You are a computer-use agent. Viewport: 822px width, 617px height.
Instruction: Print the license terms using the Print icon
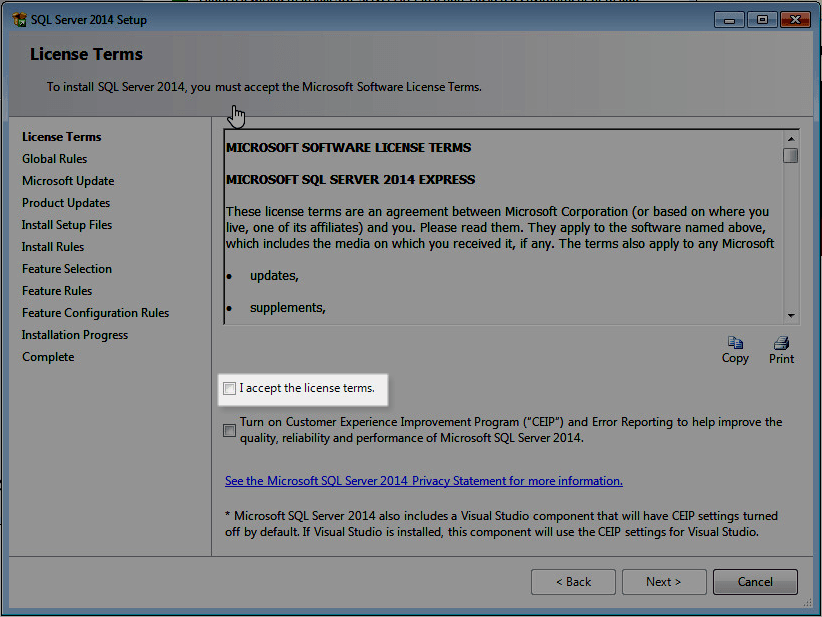point(780,344)
